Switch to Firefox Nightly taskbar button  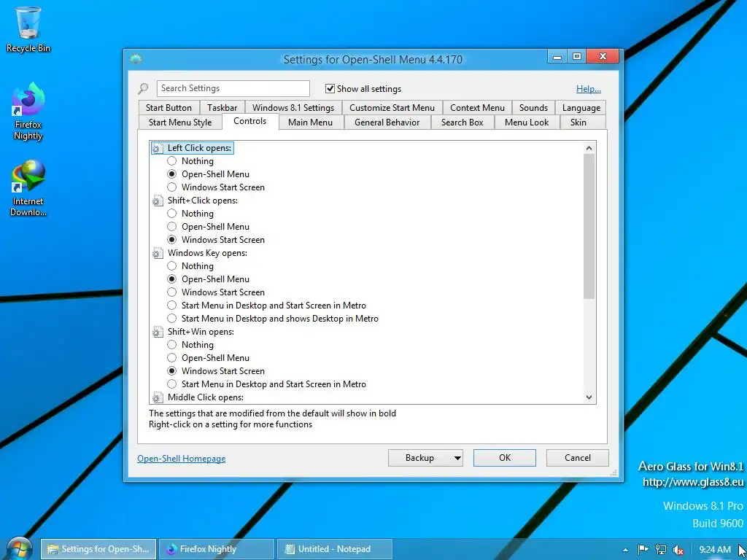[x=216, y=549]
